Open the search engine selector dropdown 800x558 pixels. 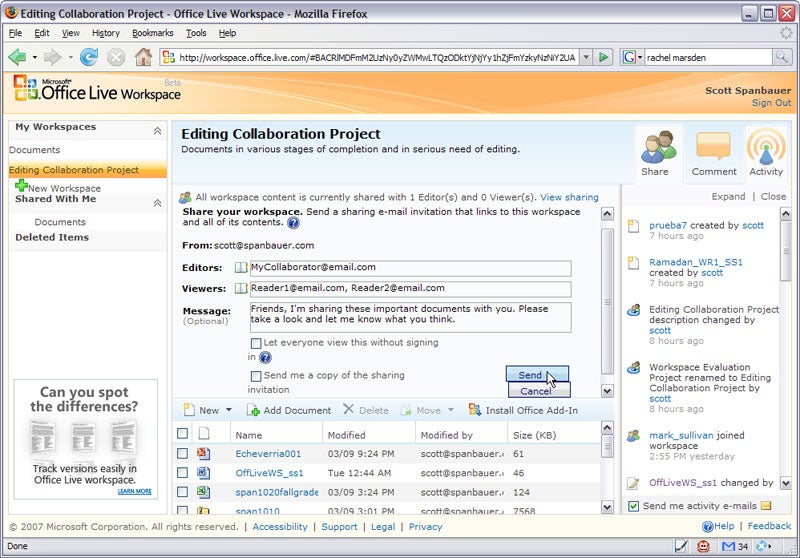click(640, 57)
